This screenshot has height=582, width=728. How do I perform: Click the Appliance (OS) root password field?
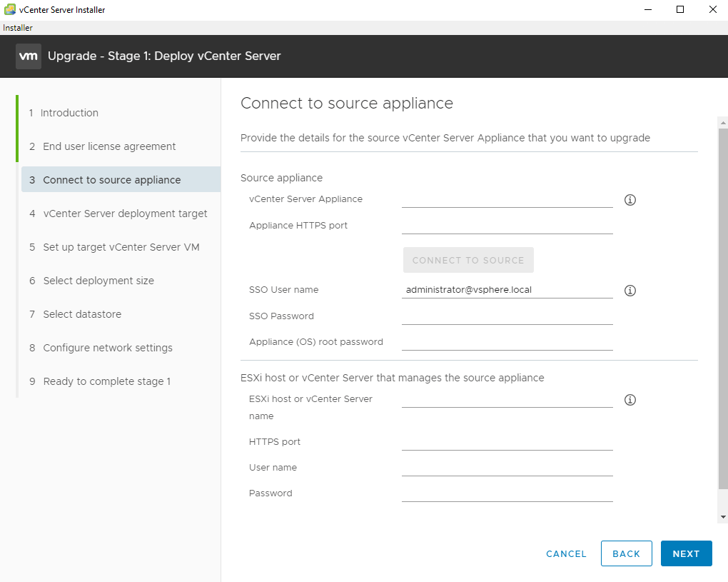[x=507, y=342]
